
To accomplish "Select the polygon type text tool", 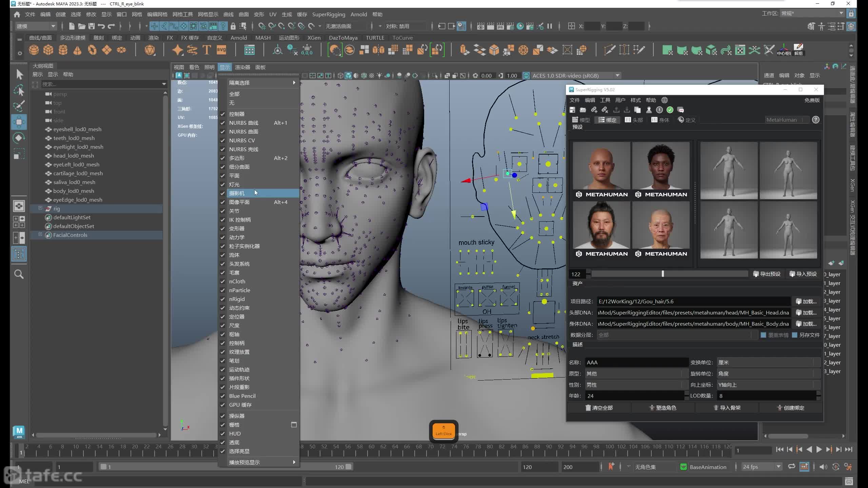I will click(206, 50).
